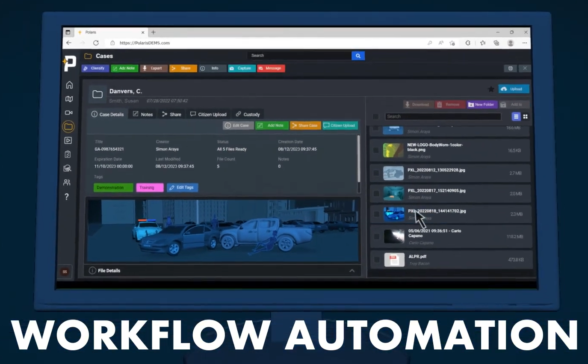588x364 pixels.
Task: Click the file list Search field
Action: pyautogui.click(x=443, y=116)
